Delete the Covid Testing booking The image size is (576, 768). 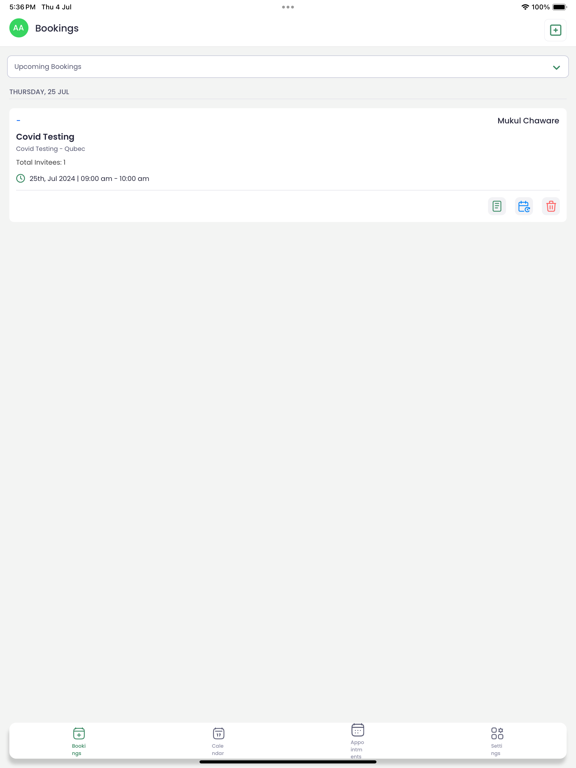pos(551,206)
